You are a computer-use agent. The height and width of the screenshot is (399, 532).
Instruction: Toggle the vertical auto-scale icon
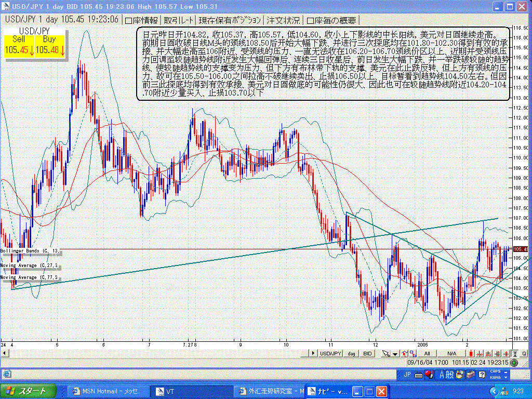click(x=515, y=353)
